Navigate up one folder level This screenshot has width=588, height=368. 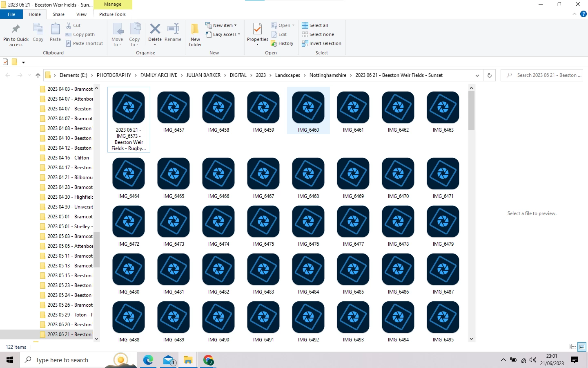(x=38, y=75)
